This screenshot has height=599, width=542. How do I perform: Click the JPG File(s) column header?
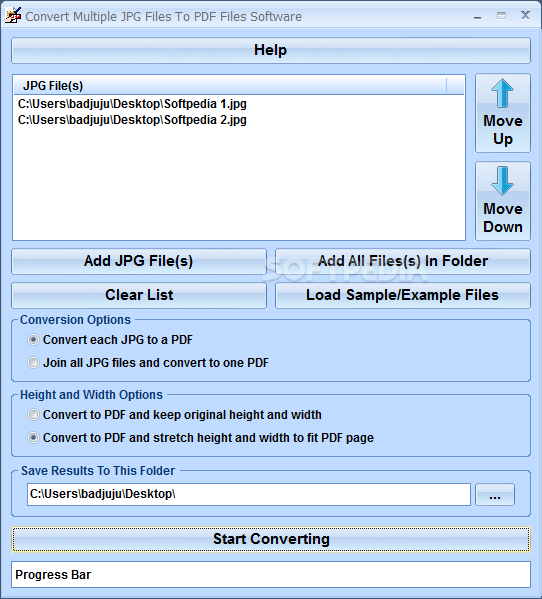point(230,86)
